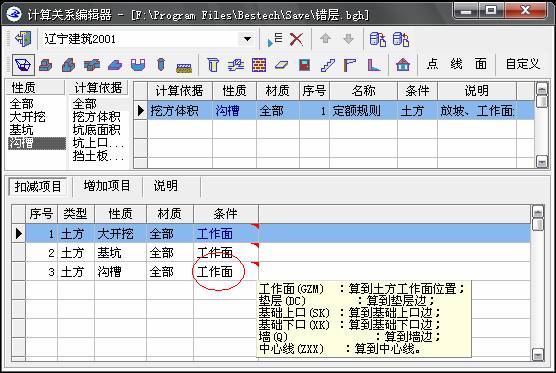
Task: Select the staircase icon
Action: click(x=328, y=65)
